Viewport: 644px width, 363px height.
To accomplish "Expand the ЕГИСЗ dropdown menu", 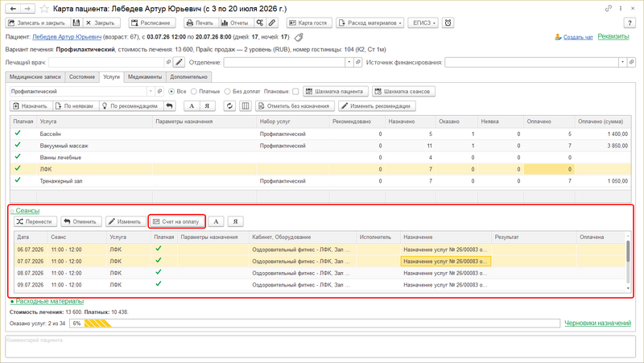I will coord(423,23).
